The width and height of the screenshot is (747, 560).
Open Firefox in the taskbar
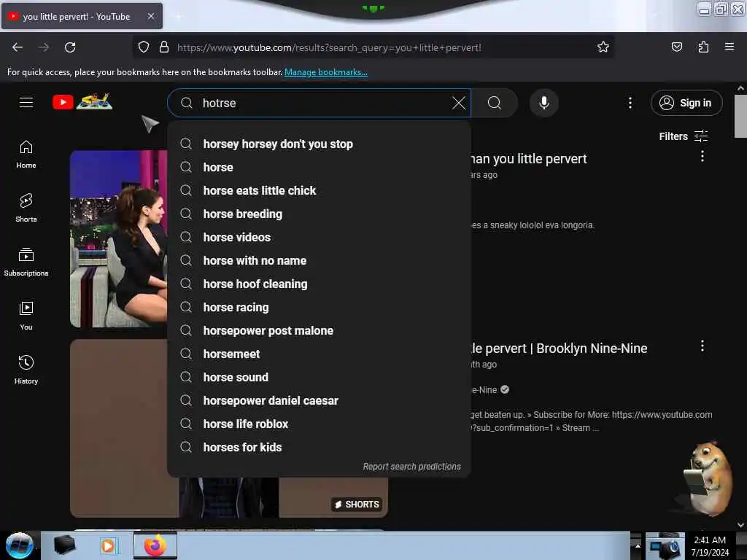coord(155,545)
